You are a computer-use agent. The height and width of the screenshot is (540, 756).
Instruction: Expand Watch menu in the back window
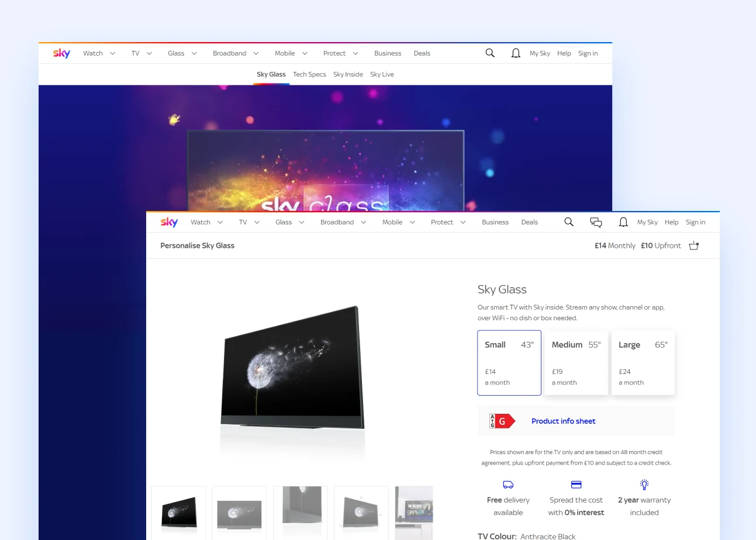pos(99,53)
